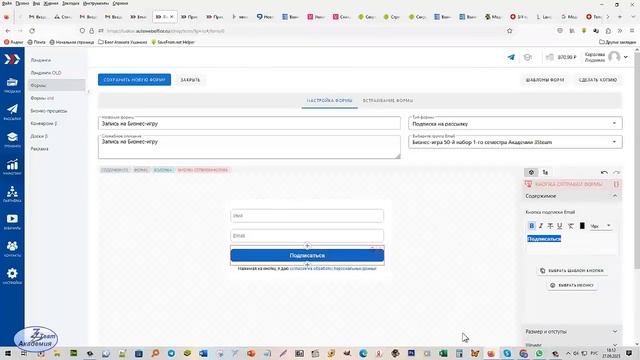640x360 pixels.
Task: Open the Excel icon in taskbar
Action: coord(443,353)
